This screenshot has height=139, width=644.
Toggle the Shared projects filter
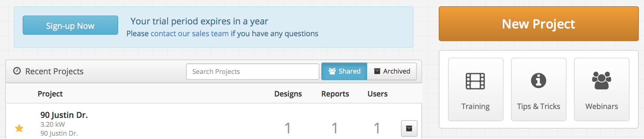click(344, 71)
